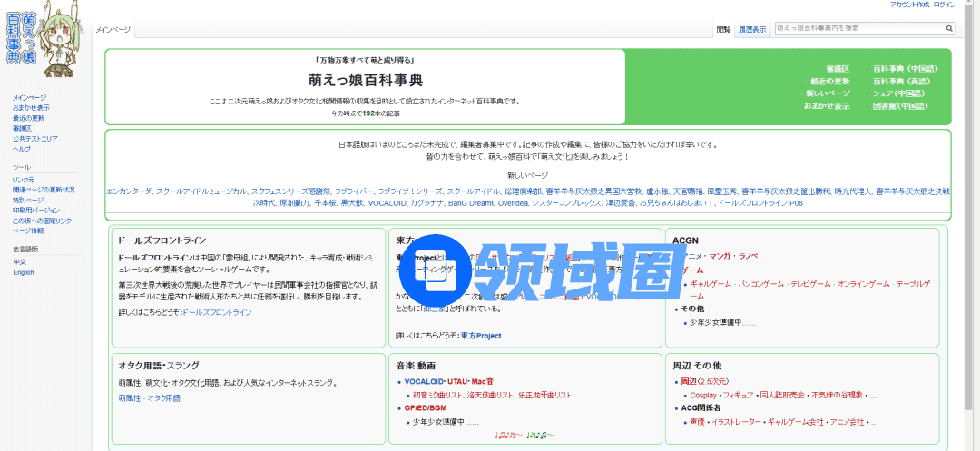The width and height of the screenshot is (980, 451).
Task: Click the ログイン link
Action: 944,5
